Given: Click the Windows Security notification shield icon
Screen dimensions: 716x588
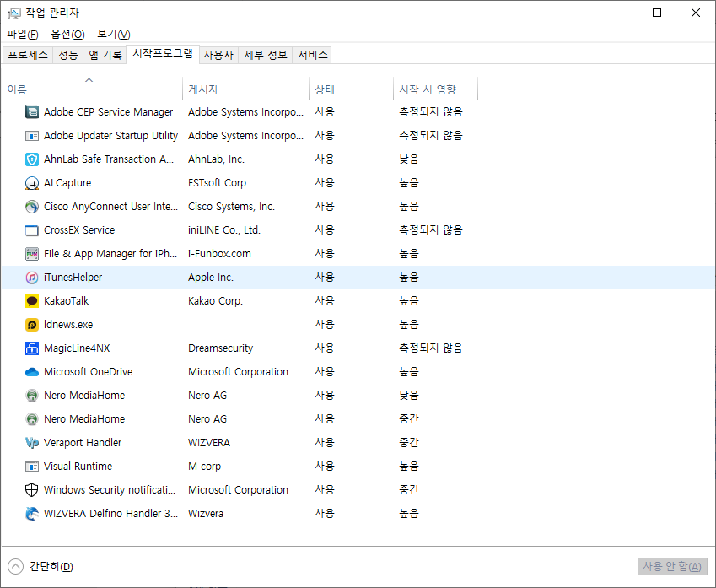Looking at the screenshot, I should click(x=31, y=490).
